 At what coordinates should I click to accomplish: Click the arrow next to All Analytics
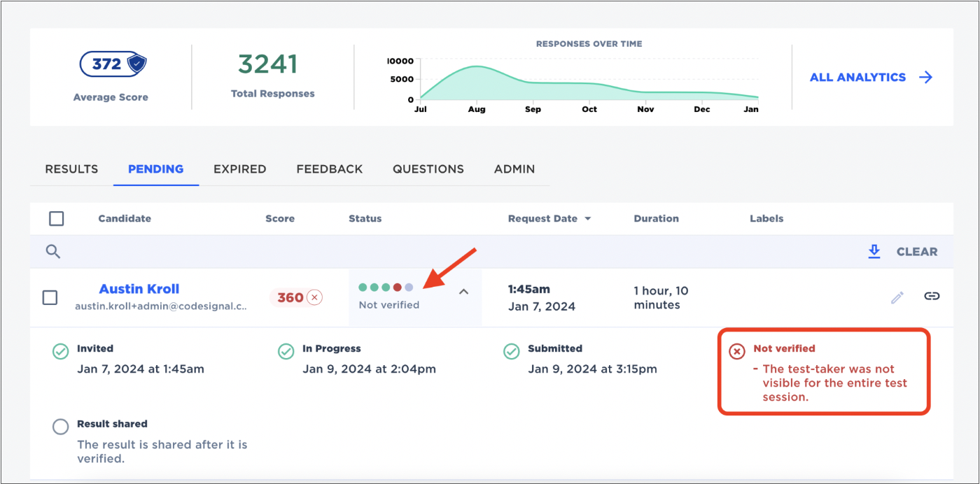(925, 78)
